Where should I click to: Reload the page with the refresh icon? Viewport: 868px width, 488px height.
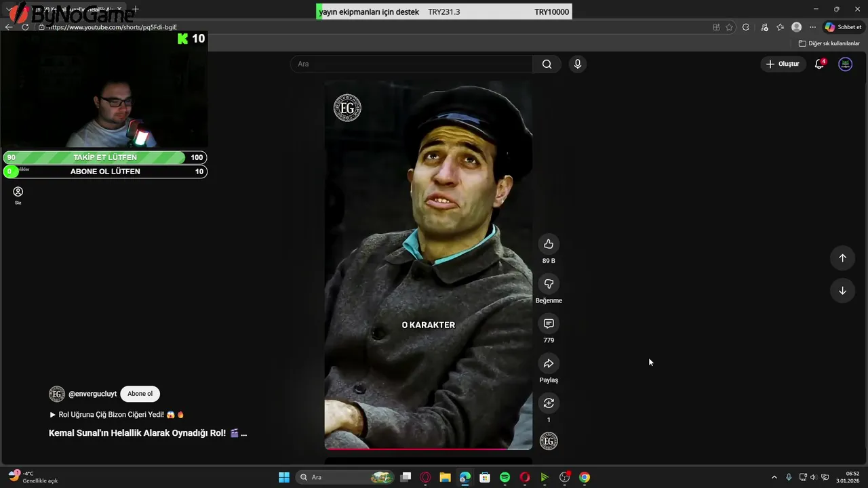click(25, 27)
